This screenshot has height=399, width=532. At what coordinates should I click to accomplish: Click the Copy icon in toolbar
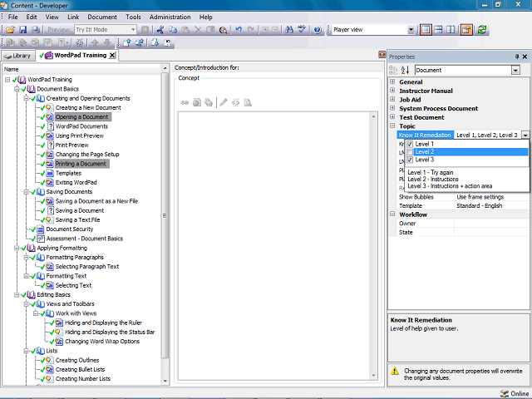click(x=173, y=30)
